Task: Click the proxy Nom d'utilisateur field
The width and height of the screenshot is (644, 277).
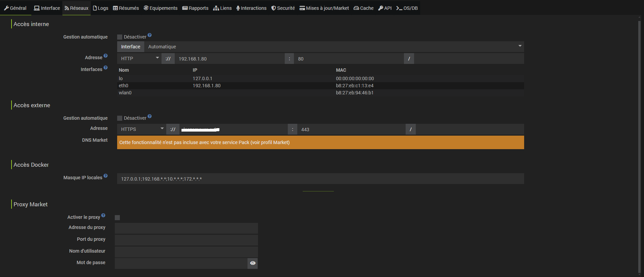Action: click(186, 252)
